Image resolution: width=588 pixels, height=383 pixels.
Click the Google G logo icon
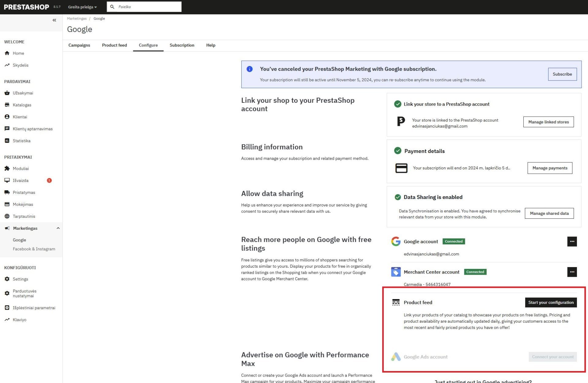[x=396, y=241]
